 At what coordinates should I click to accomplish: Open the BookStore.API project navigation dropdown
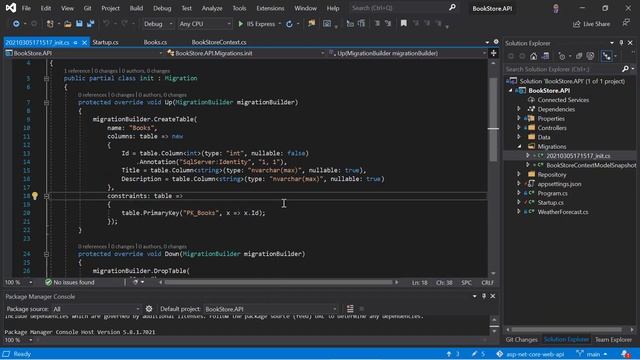(x=83, y=53)
